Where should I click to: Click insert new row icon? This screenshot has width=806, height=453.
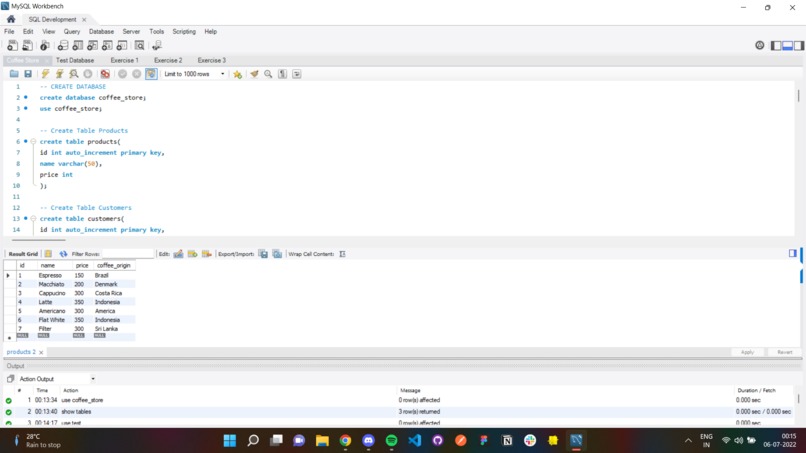[192, 253]
